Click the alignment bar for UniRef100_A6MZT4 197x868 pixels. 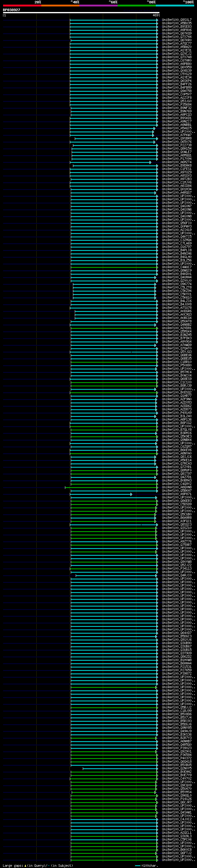point(111,162)
